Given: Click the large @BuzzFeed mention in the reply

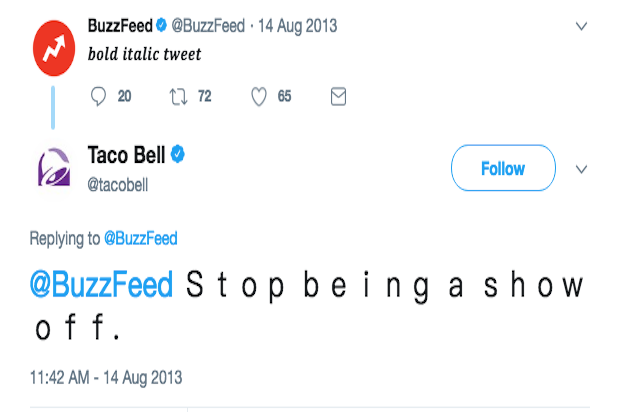Looking at the screenshot, I should tap(103, 285).
